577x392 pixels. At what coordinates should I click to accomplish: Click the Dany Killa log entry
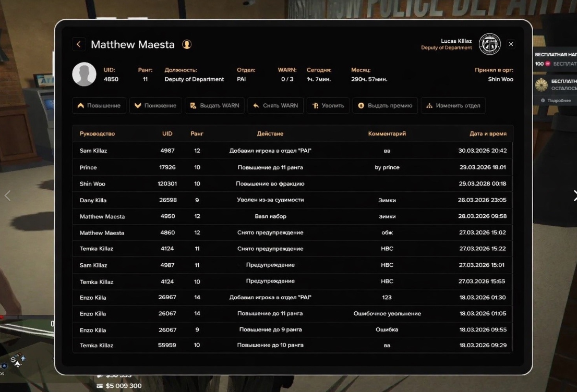tap(292, 200)
